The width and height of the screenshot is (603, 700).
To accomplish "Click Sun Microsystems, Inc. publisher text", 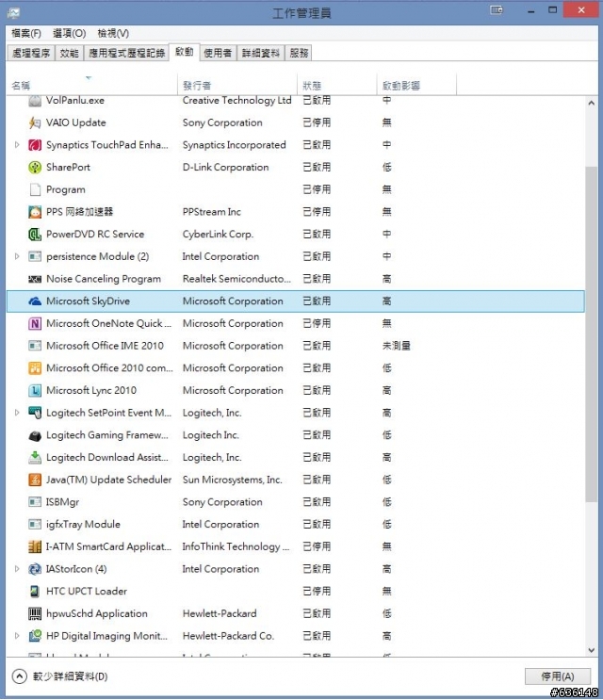I will pyautogui.click(x=232, y=480).
